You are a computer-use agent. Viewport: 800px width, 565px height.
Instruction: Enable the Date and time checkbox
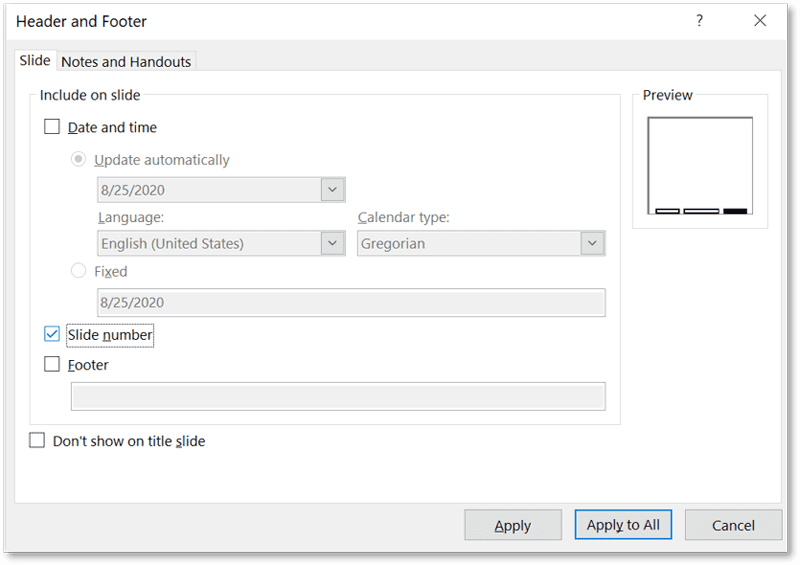pyautogui.click(x=52, y=127)
